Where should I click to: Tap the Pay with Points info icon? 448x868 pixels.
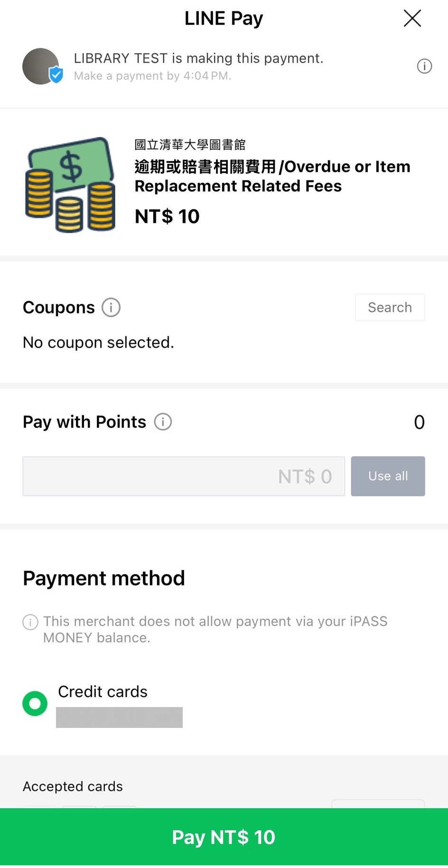[163, 422]
